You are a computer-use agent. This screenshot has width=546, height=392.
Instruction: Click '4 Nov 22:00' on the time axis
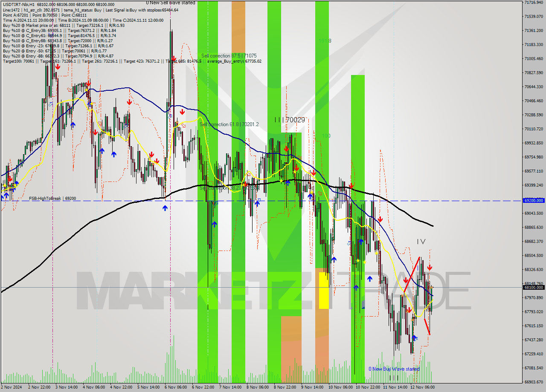pos(121,387)
